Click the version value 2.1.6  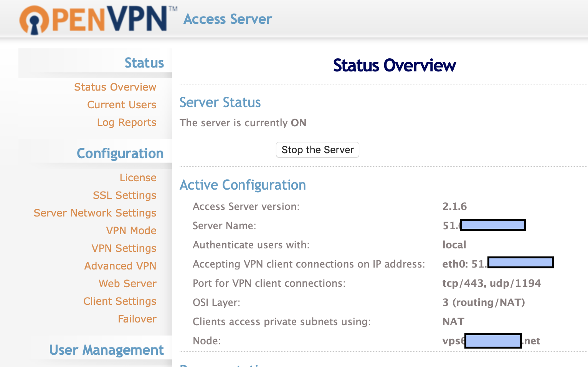(455, 207)
